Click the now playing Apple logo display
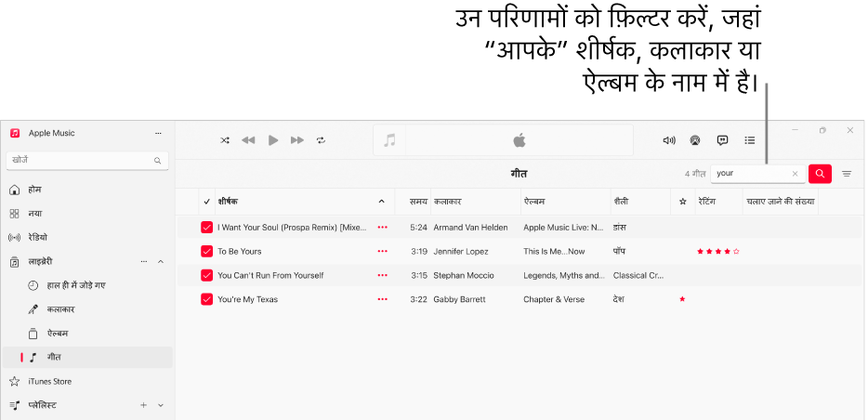This screenshot has height=420, width=868. tap(519, 140)
